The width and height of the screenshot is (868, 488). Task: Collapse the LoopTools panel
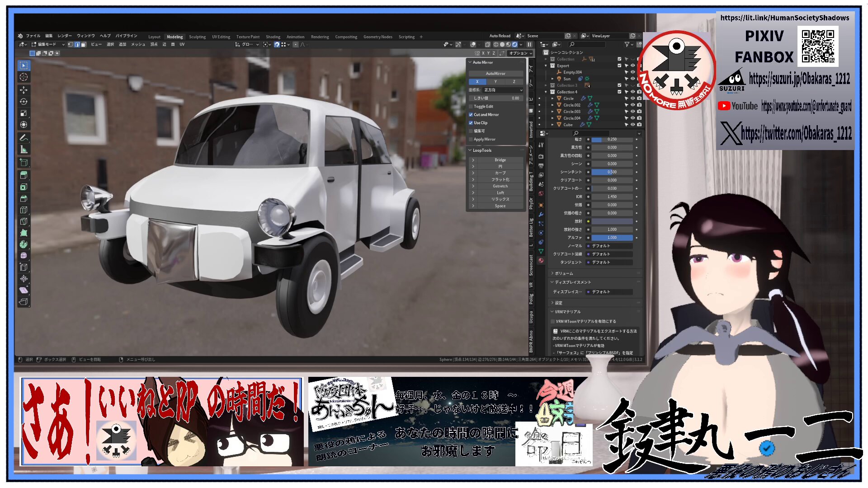(x=470, y=150)
